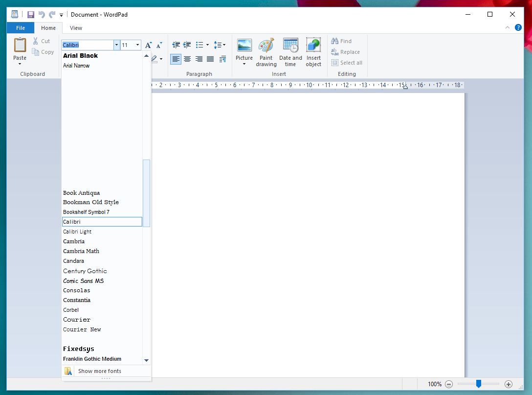Image resolution: width=532 pixels, height=395 pixels.
Task: Click the Paste clipboard icon
Action: point(20,45)
